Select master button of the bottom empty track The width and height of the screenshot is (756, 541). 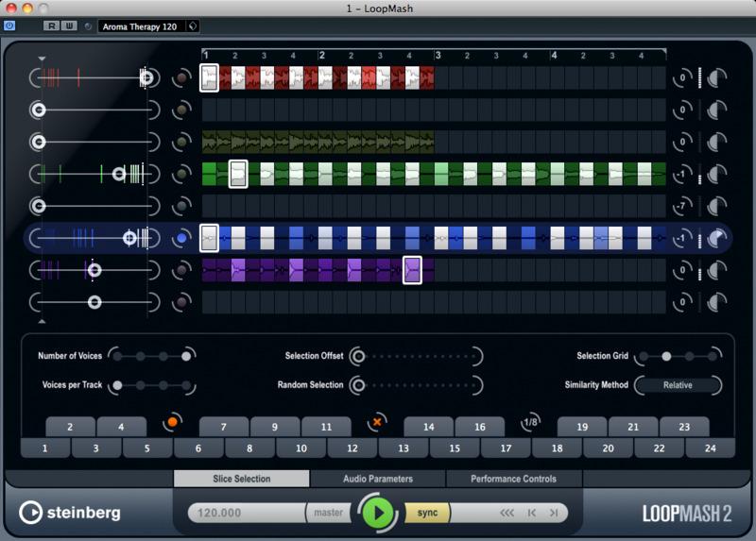[x=181, y=302]
